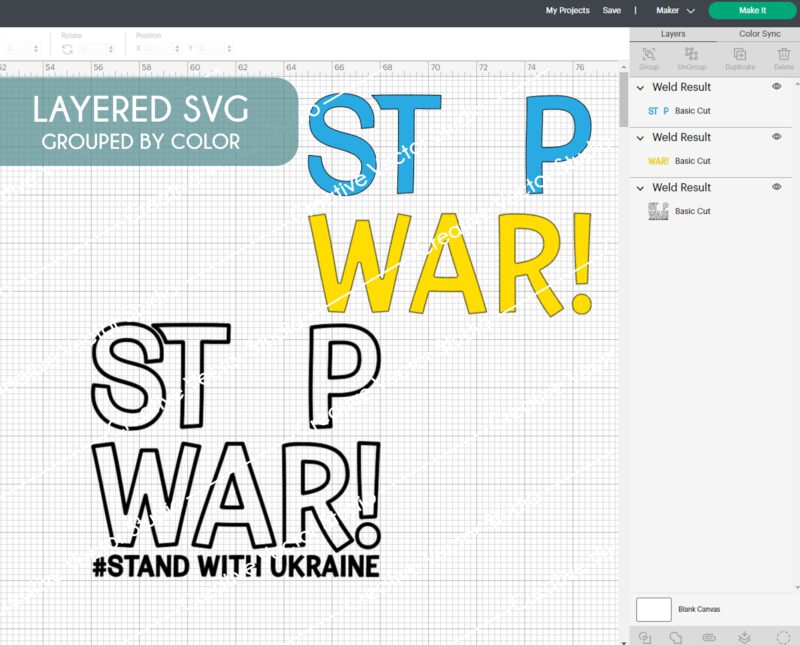Click the Weld tool icon
Viewport: 800px width, 645px height.
pos(676,637)
